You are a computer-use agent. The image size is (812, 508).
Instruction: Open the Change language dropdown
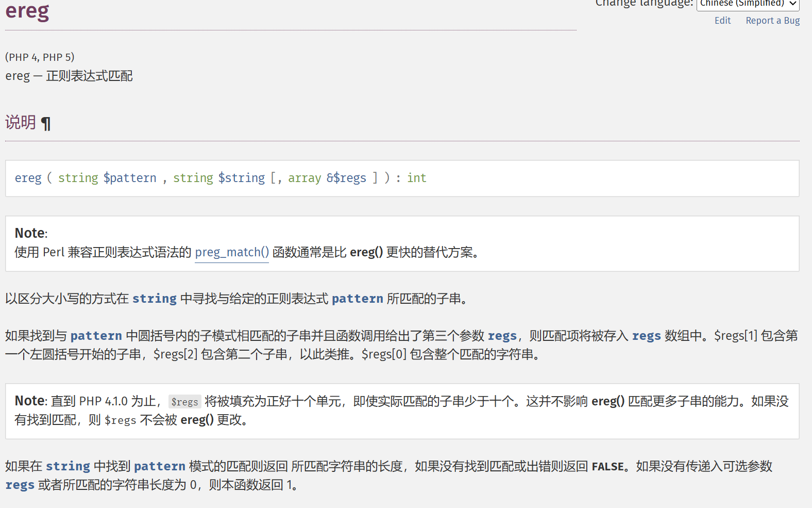(x=748, y=4)
